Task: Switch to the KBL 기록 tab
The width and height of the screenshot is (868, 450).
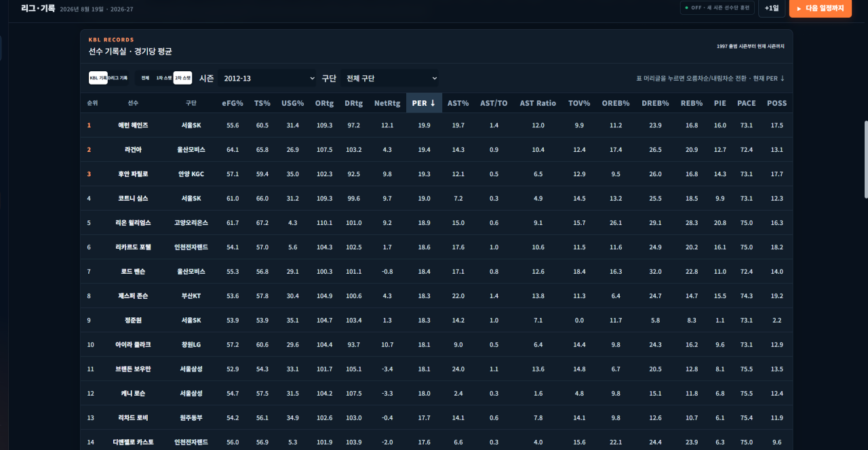Action: tap(98, 78)
